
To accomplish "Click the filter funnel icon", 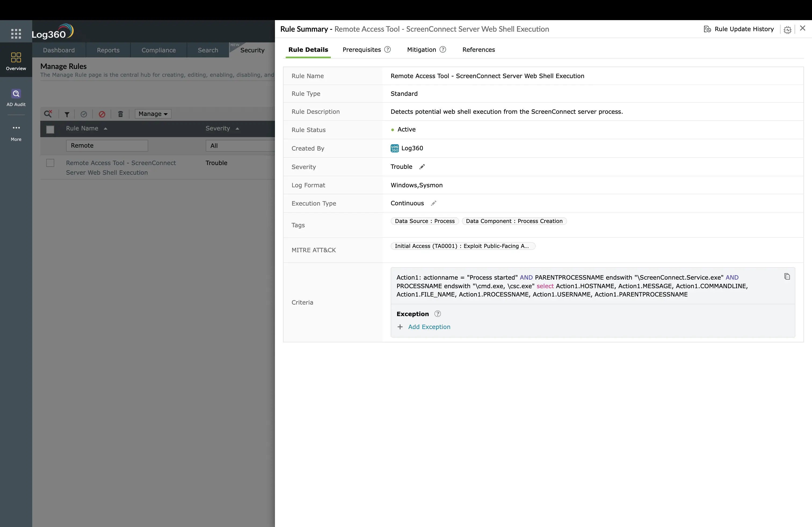I will 67,114.
